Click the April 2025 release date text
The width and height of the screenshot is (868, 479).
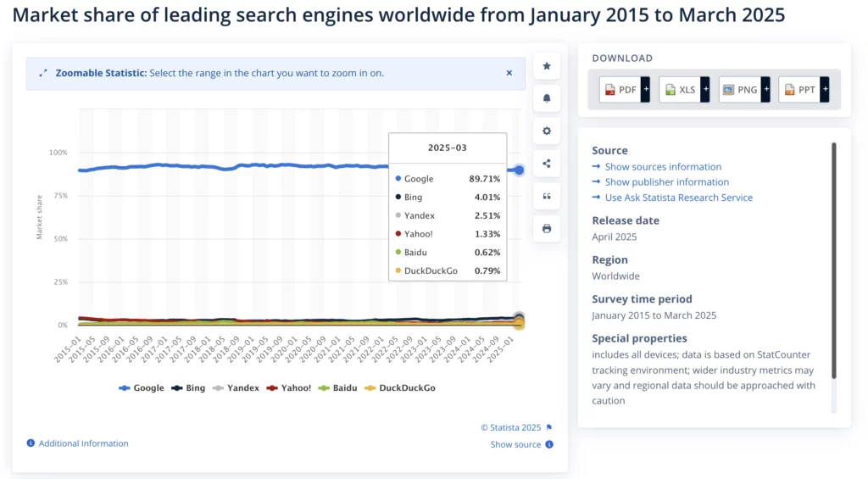point(615,237)
